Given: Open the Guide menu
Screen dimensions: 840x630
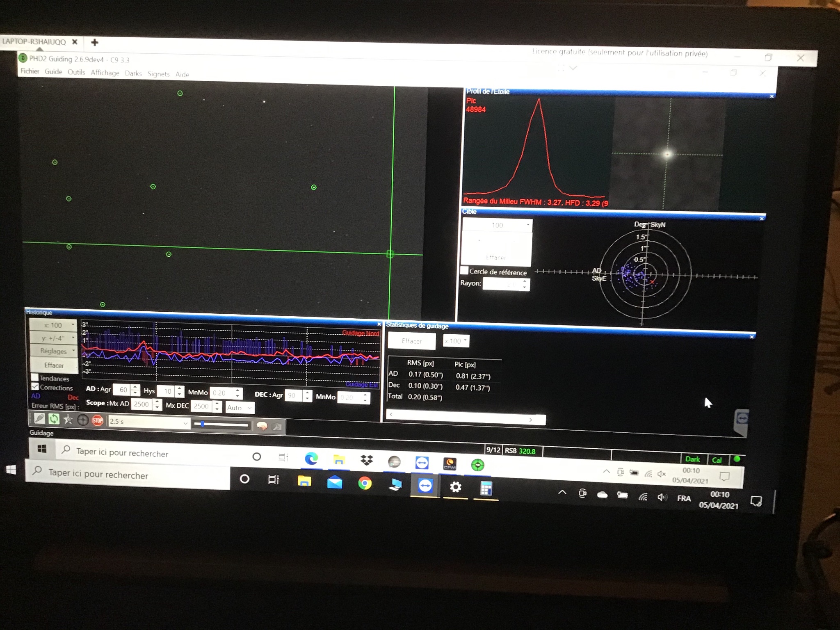Looking at the screenshot, I should [53, 71].
